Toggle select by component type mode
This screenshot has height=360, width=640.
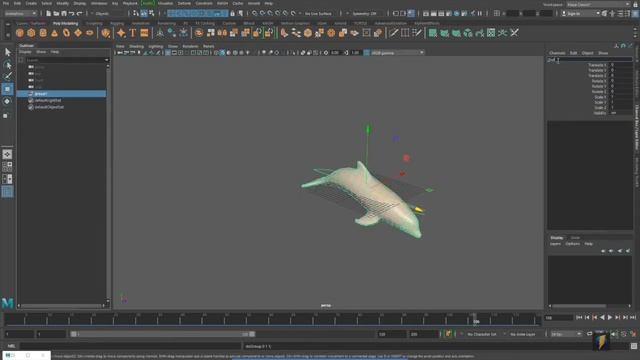click(x=151, y=13)
